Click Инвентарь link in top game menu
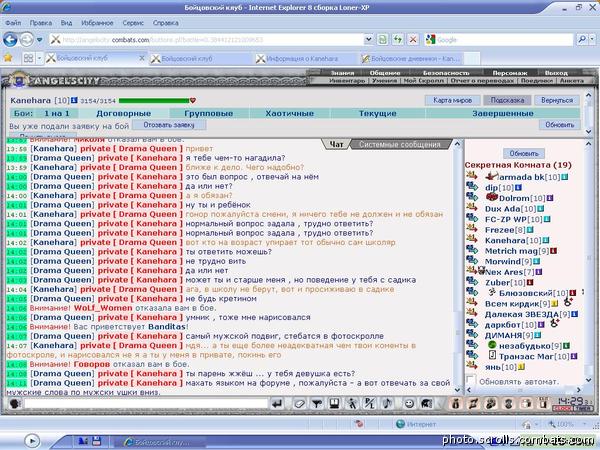This screenshot has width=600, height=450. [x=347, y=80]
